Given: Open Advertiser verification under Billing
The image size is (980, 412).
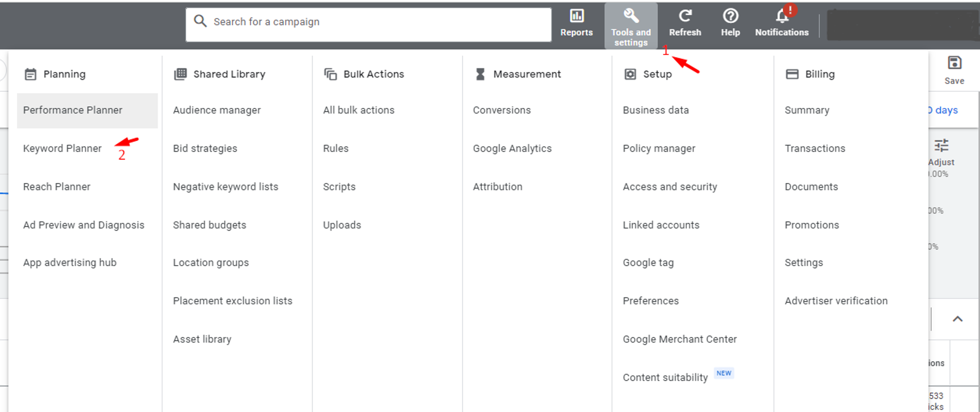Looking at the screenshot, I should click(836, 301).
